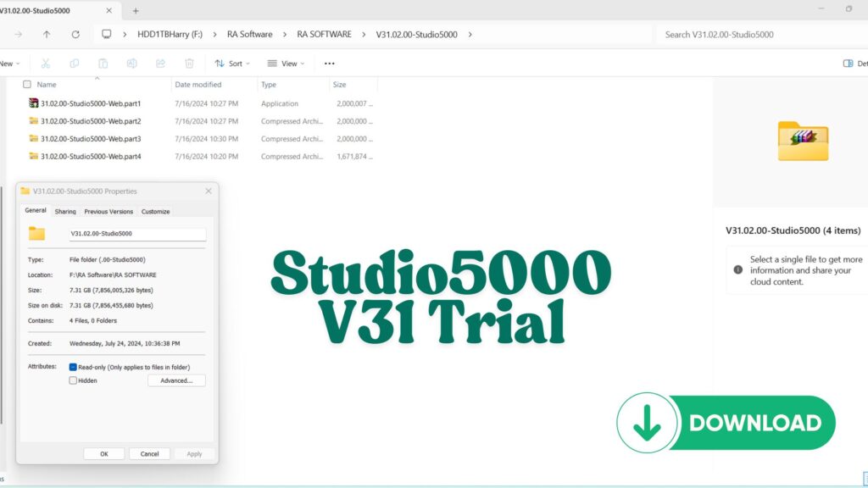
Task: Enable the Hidden attribute checkbox
Action: (x=74, y=380)
